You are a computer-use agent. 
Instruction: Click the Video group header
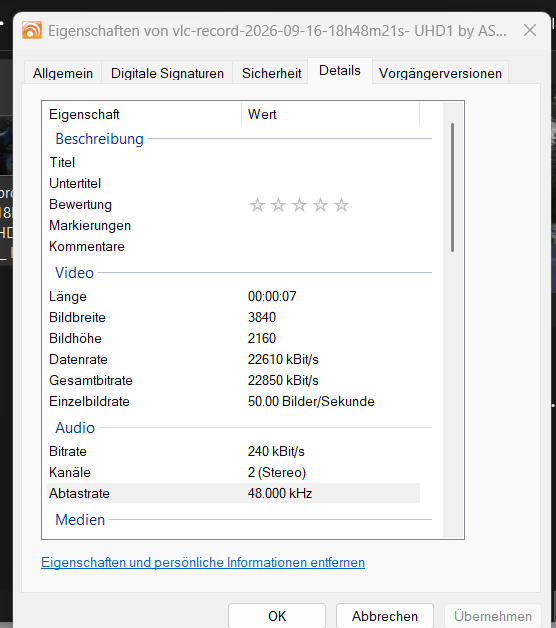tap(75, 273)
